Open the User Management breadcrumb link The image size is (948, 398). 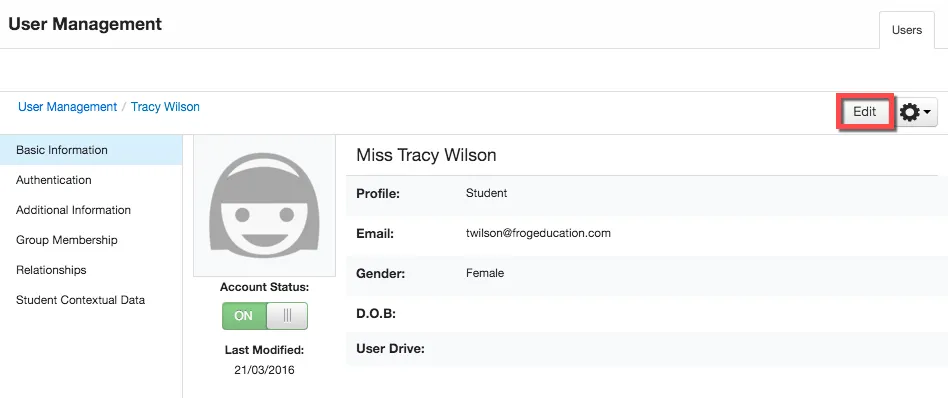67,107
